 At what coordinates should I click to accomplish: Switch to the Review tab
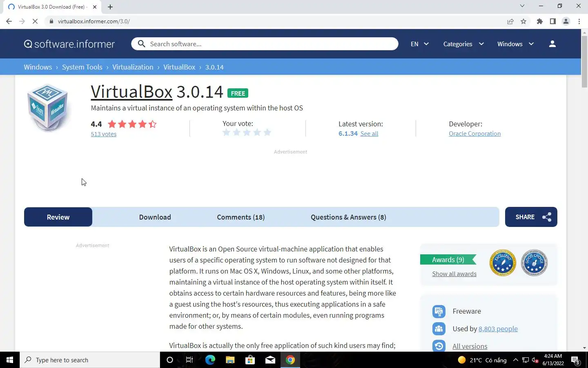pyautogui.click(x=58, y=217)
